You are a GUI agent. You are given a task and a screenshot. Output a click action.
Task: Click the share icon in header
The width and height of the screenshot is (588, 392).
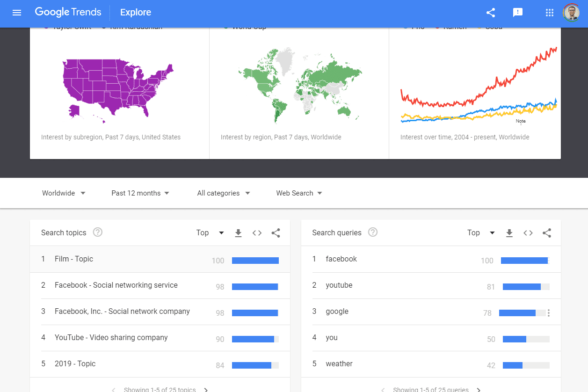491,13
